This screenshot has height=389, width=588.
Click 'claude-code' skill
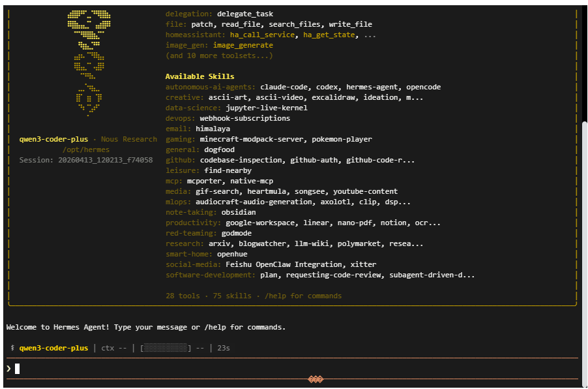click(x=284, y=87)
